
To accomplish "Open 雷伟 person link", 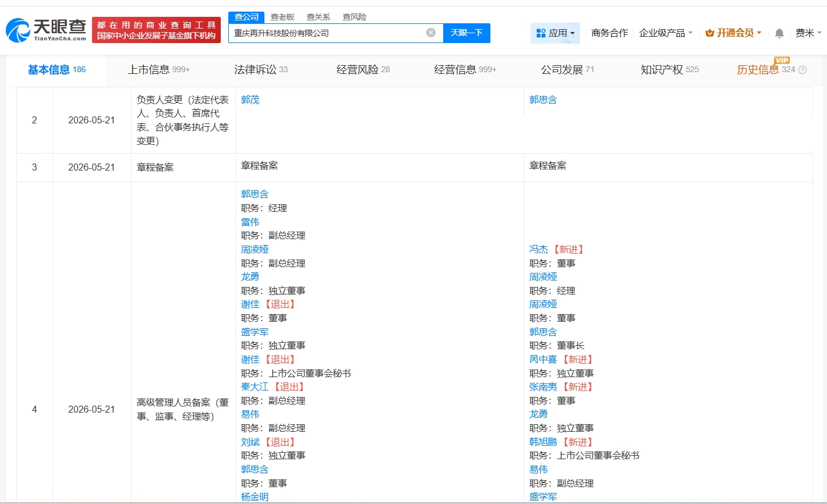I will 250,222.
